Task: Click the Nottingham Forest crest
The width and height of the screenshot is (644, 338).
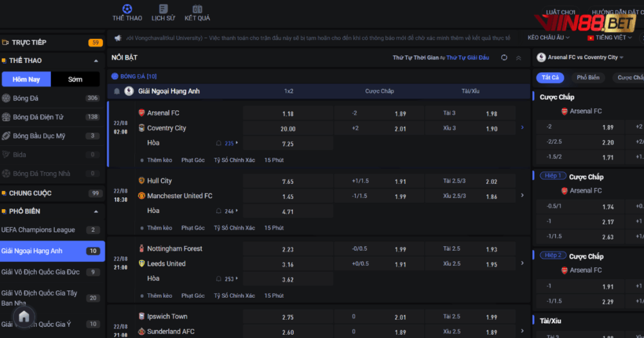Action: click(142, 248)
